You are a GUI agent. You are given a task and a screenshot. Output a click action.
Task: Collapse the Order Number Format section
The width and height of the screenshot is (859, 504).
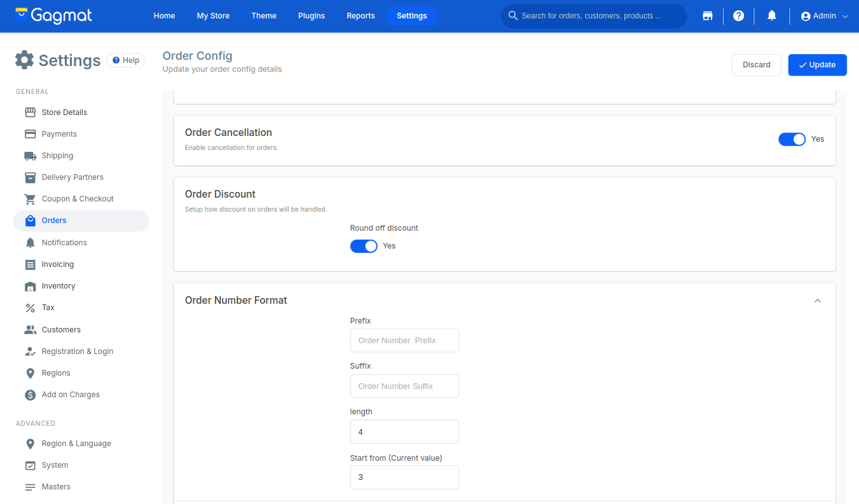pyautogui.click(x=818, y=301)
